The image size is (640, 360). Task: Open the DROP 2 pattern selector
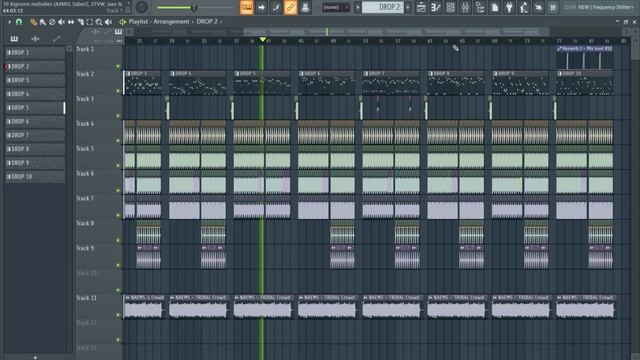[x=383, y=7]
